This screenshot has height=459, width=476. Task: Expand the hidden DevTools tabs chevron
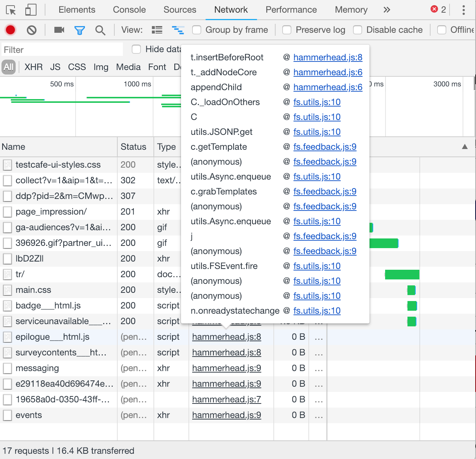tap(387, 10)
